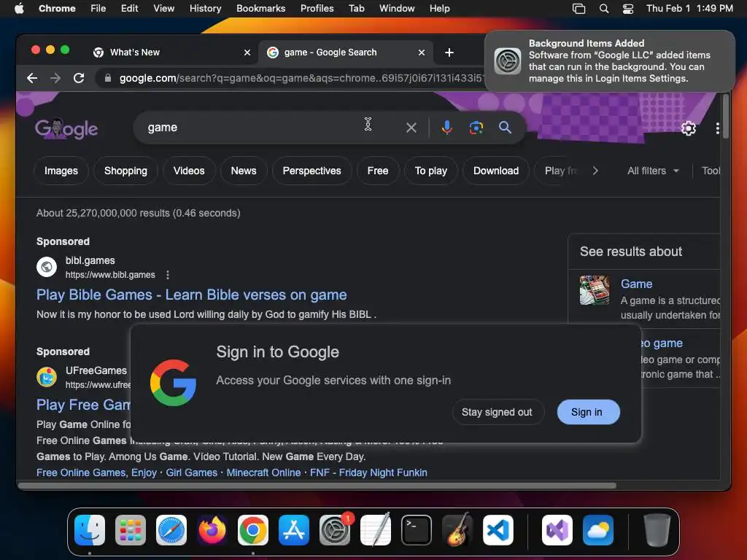The width and height of the screenshot is (747, 560).
Task: Switch to the What's New tab
Action: tap(170, 52)
